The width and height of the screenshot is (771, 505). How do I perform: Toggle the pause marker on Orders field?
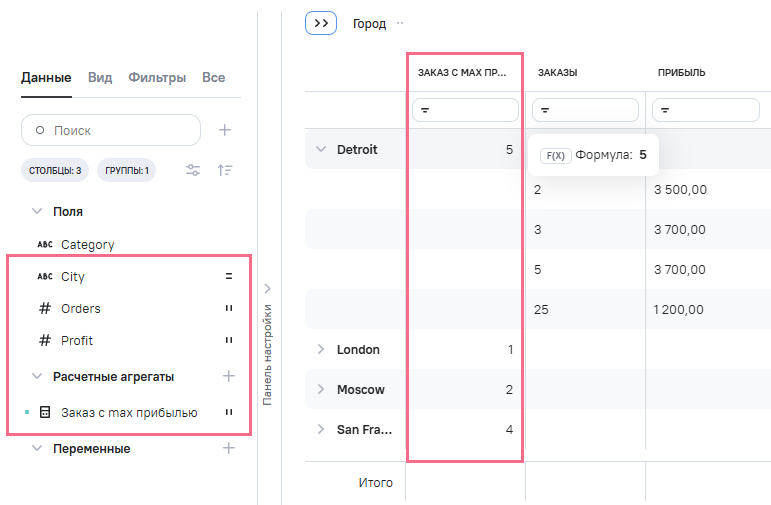click(228, 308)
